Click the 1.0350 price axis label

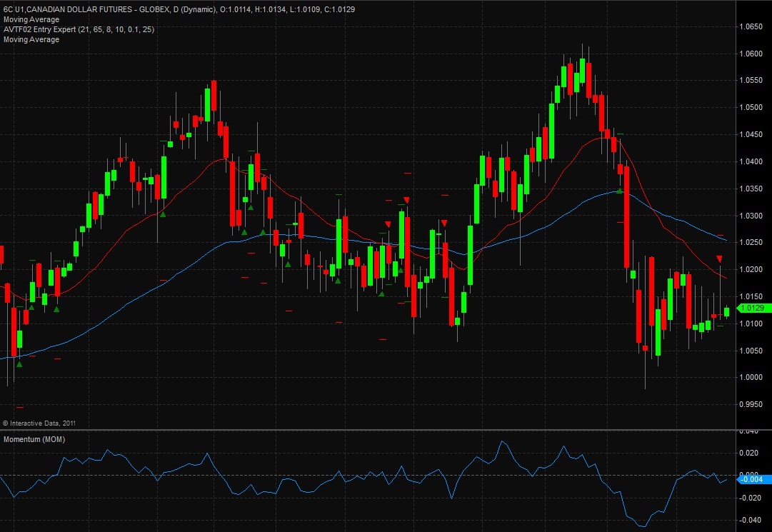pos(751,189)
